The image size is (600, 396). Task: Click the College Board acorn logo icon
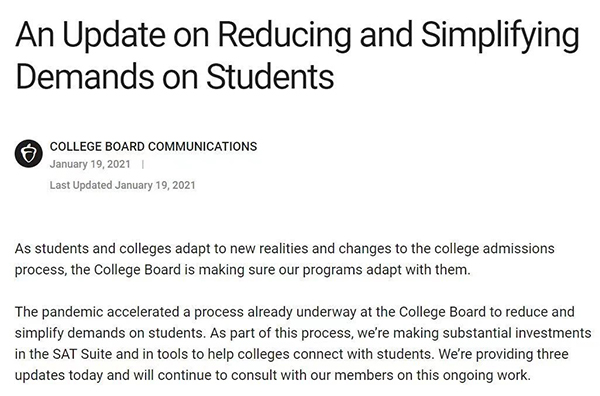pyautogui.click(x=29, y=153)
